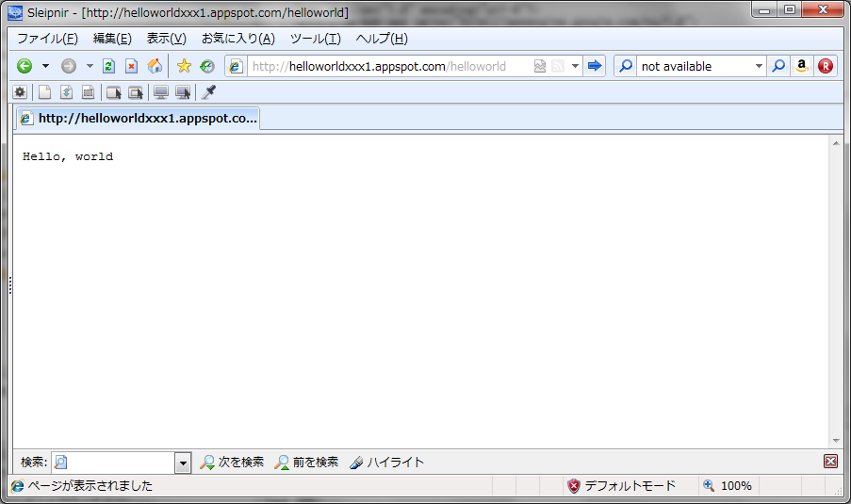Open the ヘルプ(H) menu
The width and height of the screenshot is (851, 504).
(382, 39)
